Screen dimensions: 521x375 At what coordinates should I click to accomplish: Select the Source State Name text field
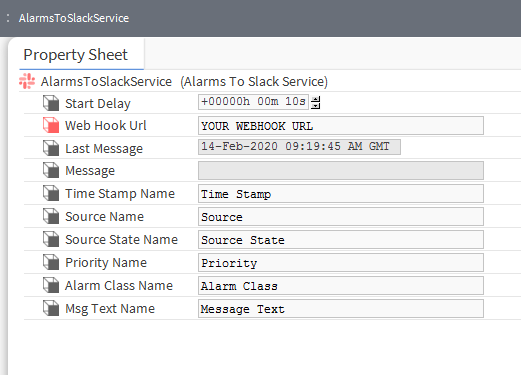click(x=341, y=240)
